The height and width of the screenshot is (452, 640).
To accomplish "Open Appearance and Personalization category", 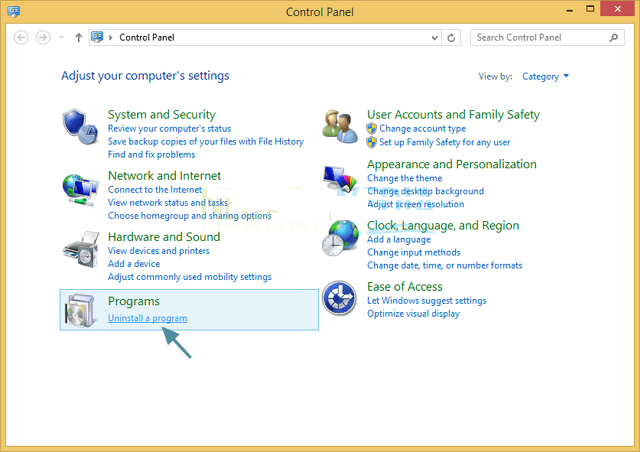I will click(x=452, y=164).
